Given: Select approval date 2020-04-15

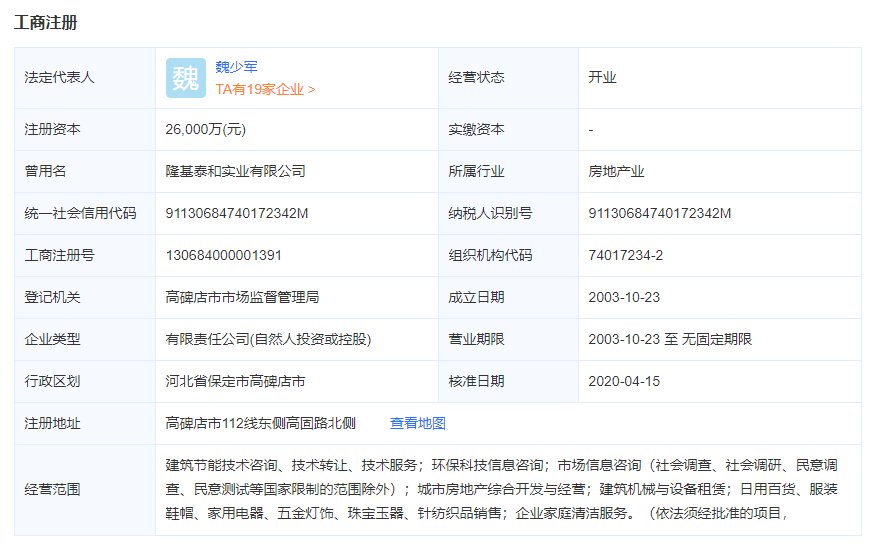Looking at the screenshot, I should [x=624, y=381].
